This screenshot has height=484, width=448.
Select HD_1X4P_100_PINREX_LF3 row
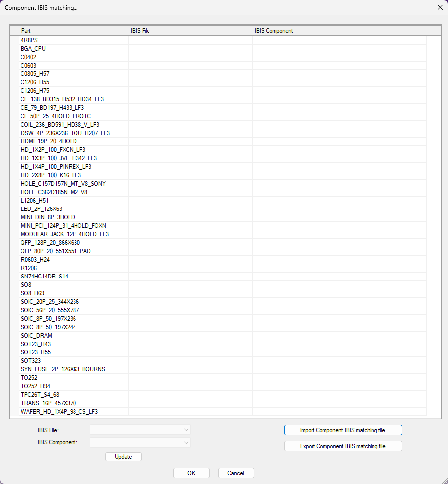(56, 167)
